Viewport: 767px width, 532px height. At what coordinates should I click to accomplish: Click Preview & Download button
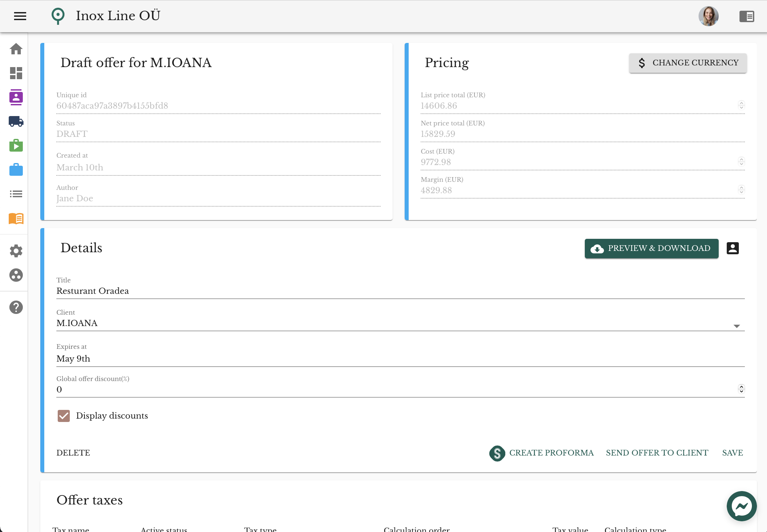(x=651, y=248)
